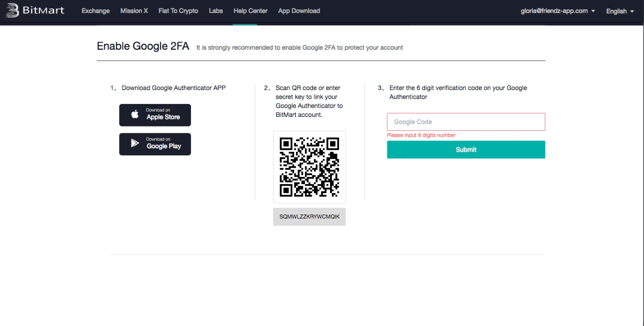Viewport: 644px width, 326px height.
Task: Open the App Download page
Action: point(299,11)
